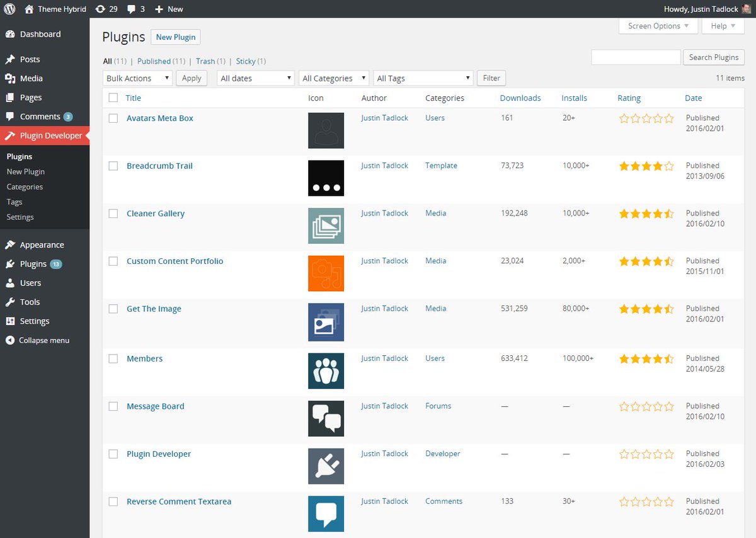Sort table by Rating column

(x=629, y=98)
